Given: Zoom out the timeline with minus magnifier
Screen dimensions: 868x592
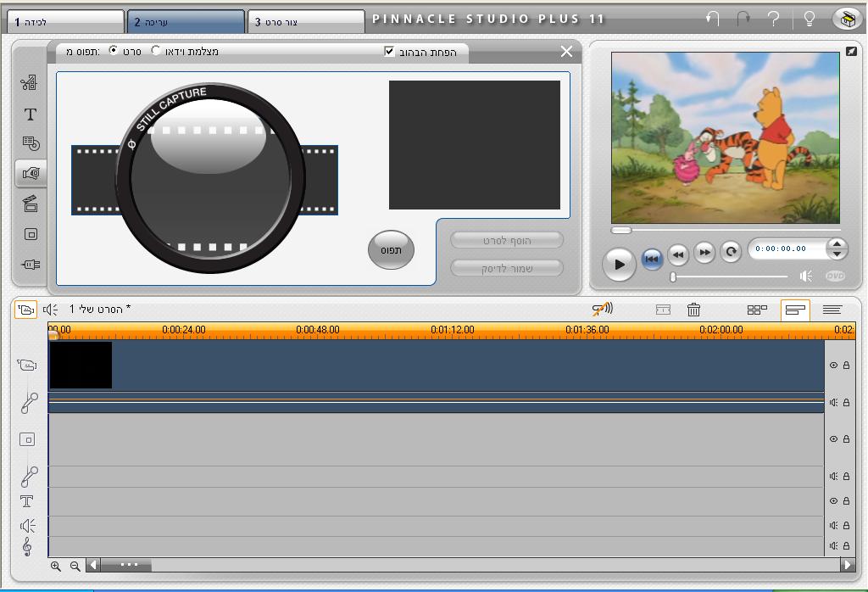Looking at the screenshot, I should [75, 566].
